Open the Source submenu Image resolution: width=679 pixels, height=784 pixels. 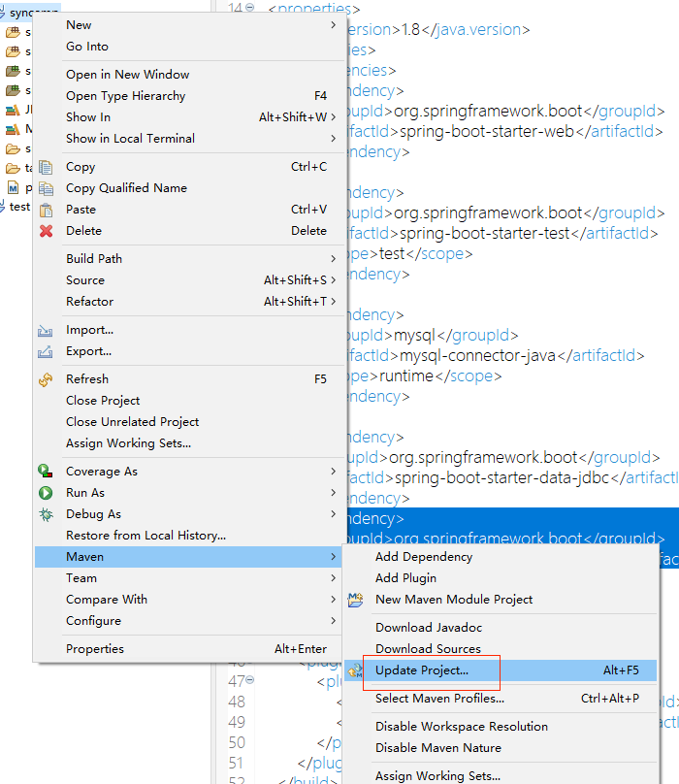(188, 280)
